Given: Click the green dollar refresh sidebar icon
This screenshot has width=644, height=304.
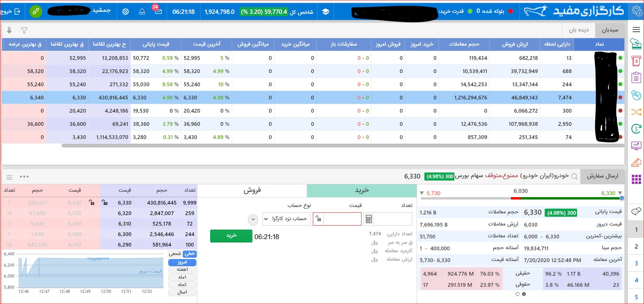Looking at the screenshot, I should [x=636, y=128].
